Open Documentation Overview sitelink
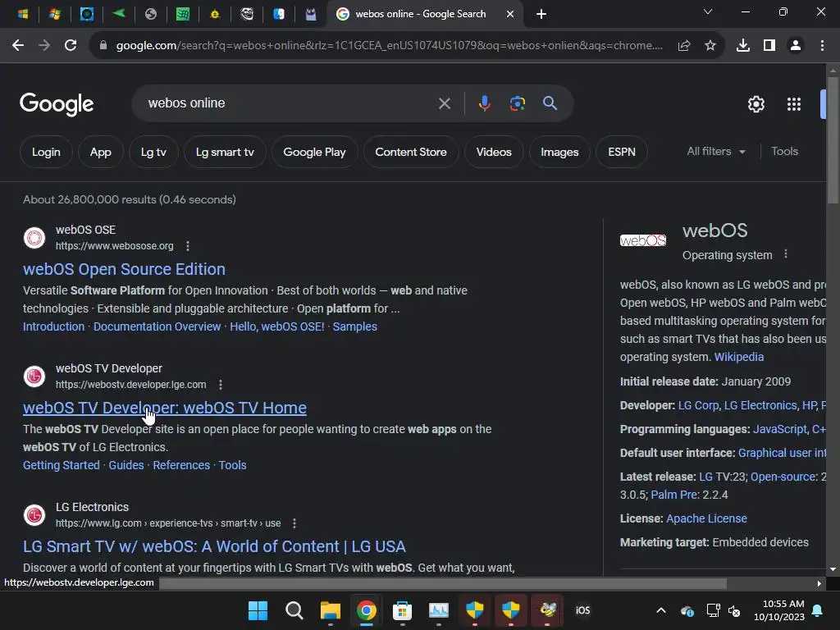The width and height of the screenshot is (840, 630). tap(157, 326)
